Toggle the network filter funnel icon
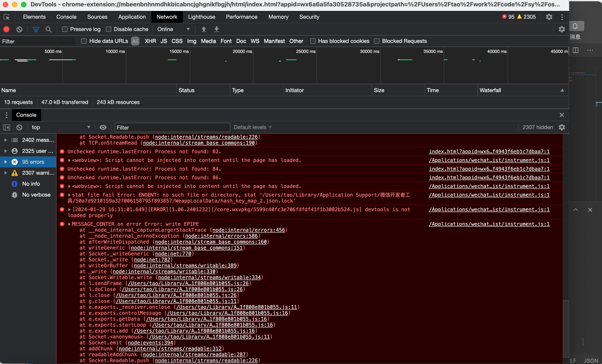The width and height of the screenshot is (602, 364). click(36, 29)
